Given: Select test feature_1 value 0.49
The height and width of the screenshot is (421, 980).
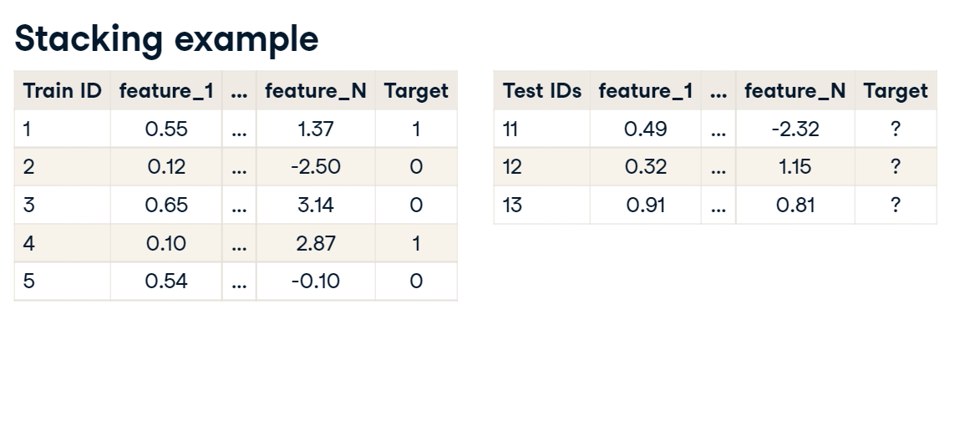Looking at the screenshot, I should (x=646, y=129).
